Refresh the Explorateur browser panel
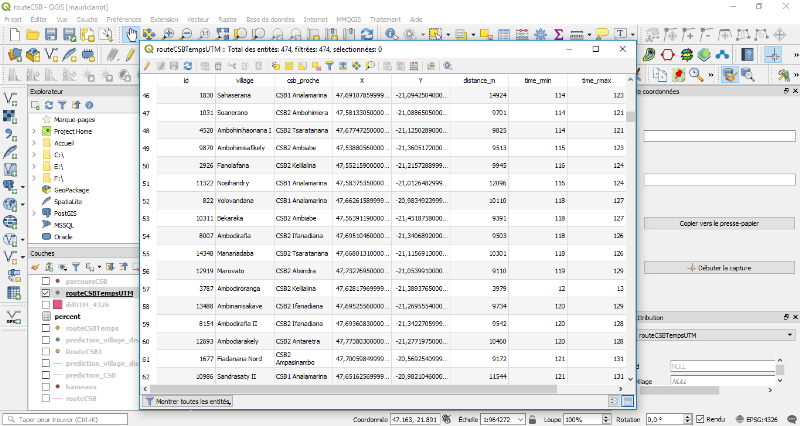The height and width of the screenshot is (426, 800). pos(47,104)
